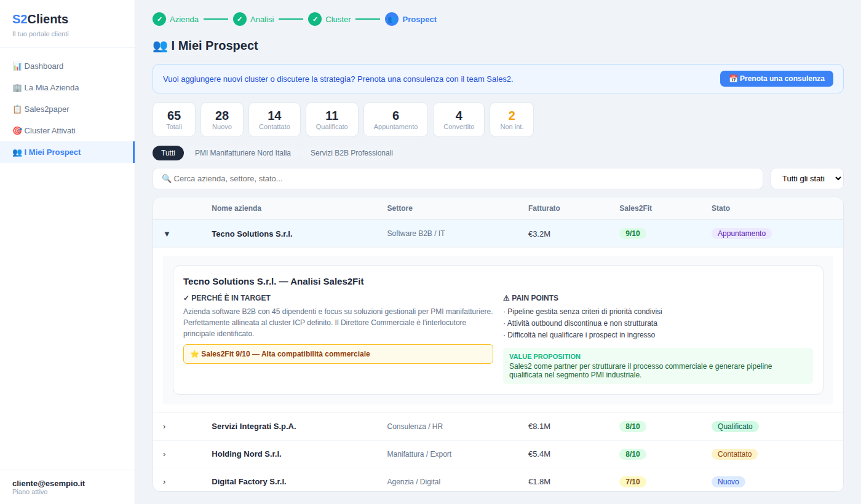Click the PAIN POINTS heading
The height and width of the screenshot is (504, 861).
tap(531, 298)
